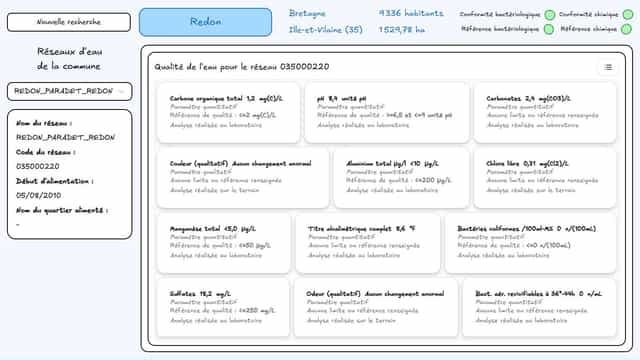The width and height of the screenshot is (640, 360).
Task: Open the Couleur (qualitatif) card
Action: (x=243, y=178)
